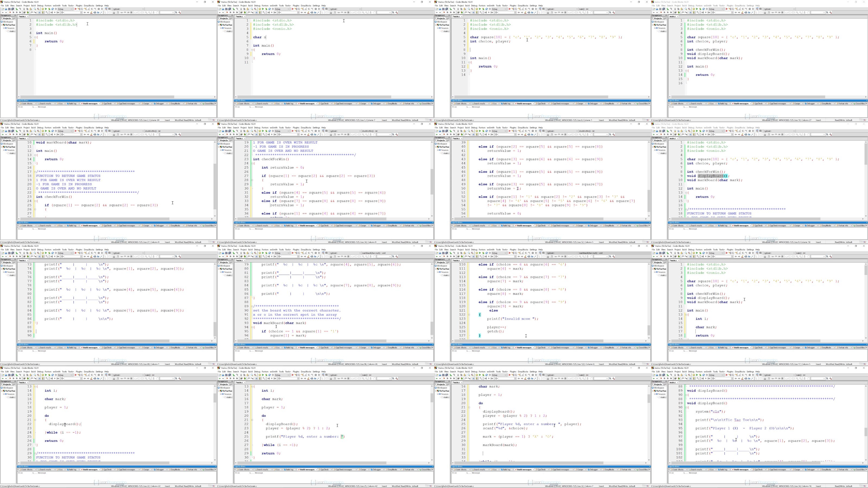Image resolution: width=868 pixels, height=488 pixels.
Task: Open search text combo box in toolbar of two-includes window
Action: (x=167, y=12)
